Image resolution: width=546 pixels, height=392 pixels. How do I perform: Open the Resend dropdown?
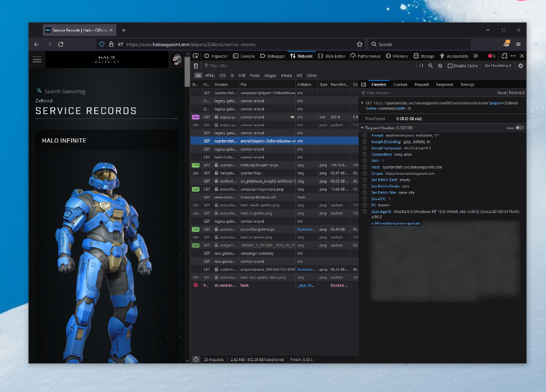pos(516,93)
